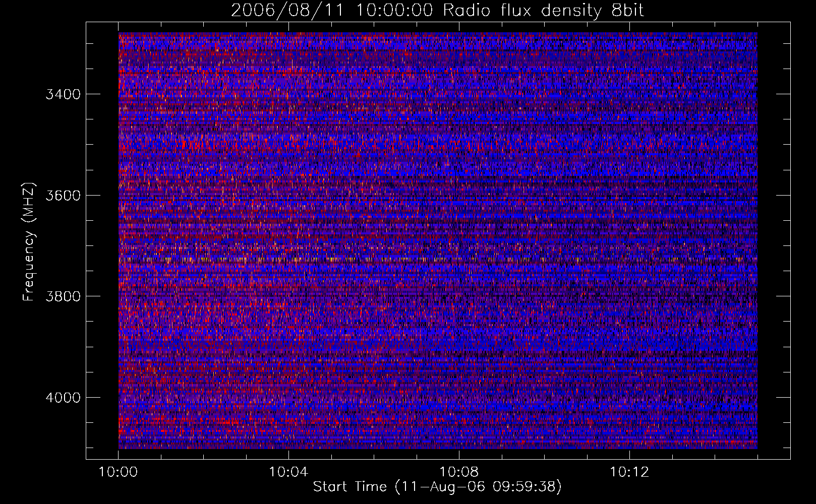This screenshot has width=816, height=504.
Task: Select the 4000 frequency tick label
Action: coord(63,398)
